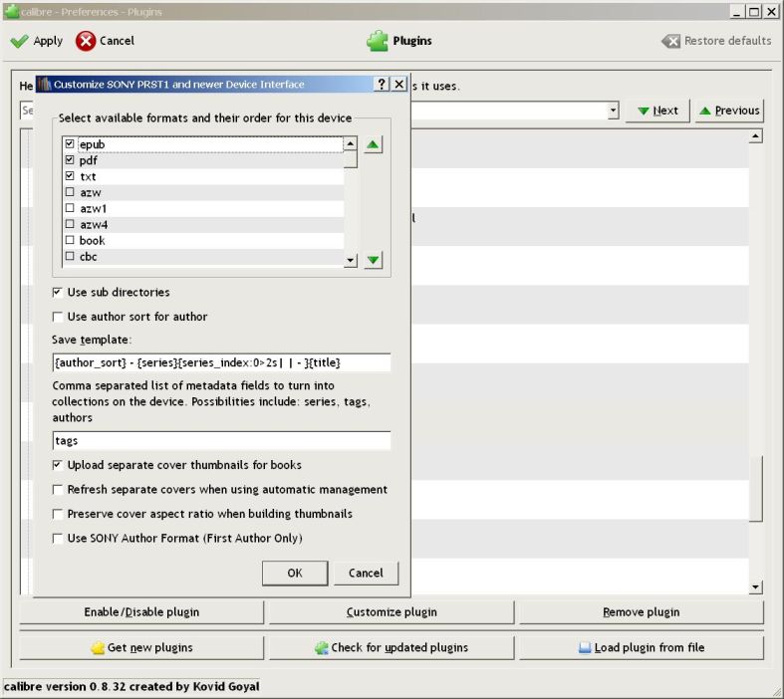Click plugin list scroll down arrow
Screen dimensions: 784x699
(756, 587)
